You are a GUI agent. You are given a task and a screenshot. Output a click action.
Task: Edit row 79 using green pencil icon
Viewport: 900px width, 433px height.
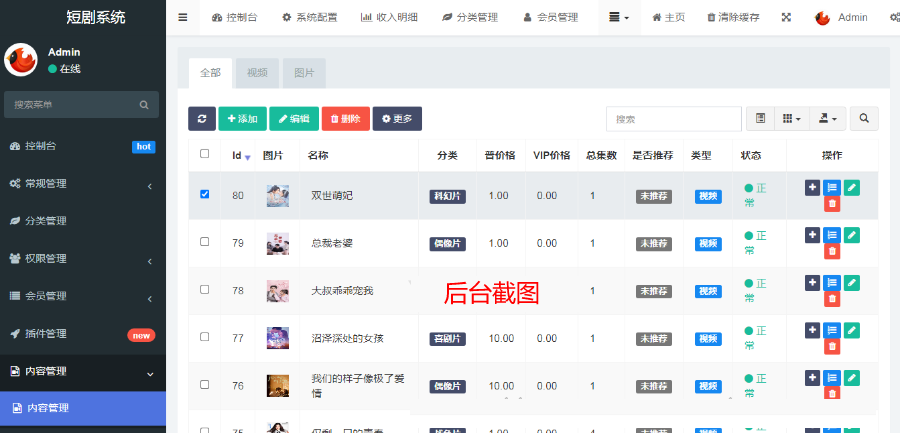point(851,235)
